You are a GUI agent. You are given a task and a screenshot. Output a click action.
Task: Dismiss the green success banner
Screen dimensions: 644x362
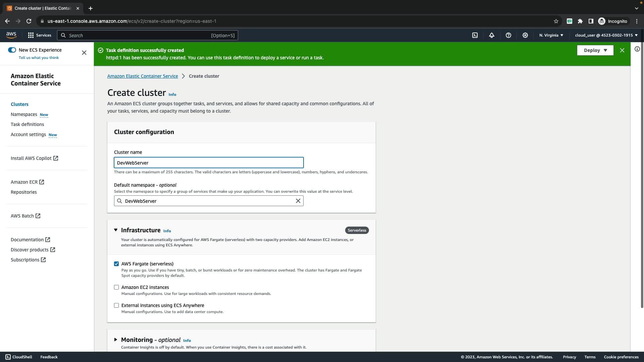pos(622,50)
